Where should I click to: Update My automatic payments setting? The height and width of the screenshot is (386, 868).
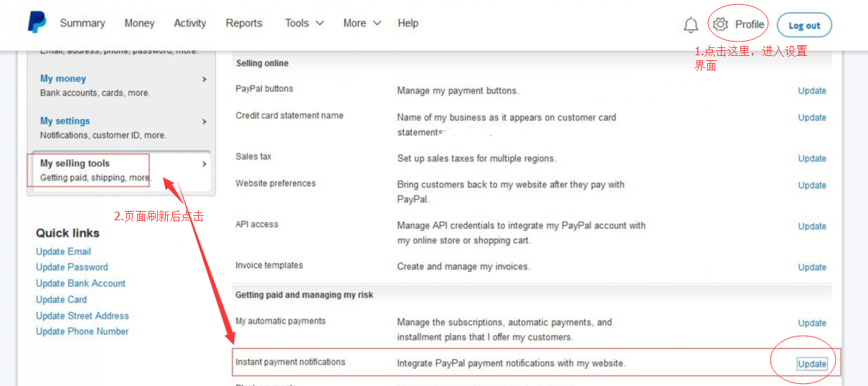pyautogui.click(x=812, y=323)
